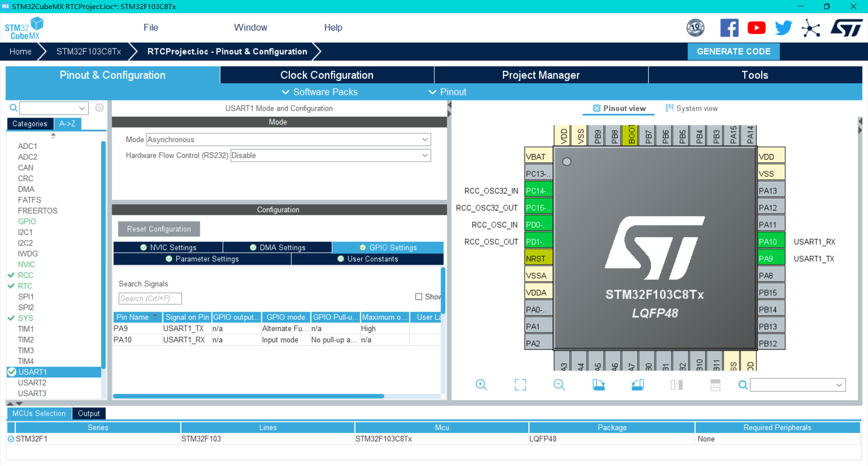Enable the Show checkbox above GPIO table

[x=419, y=296]
